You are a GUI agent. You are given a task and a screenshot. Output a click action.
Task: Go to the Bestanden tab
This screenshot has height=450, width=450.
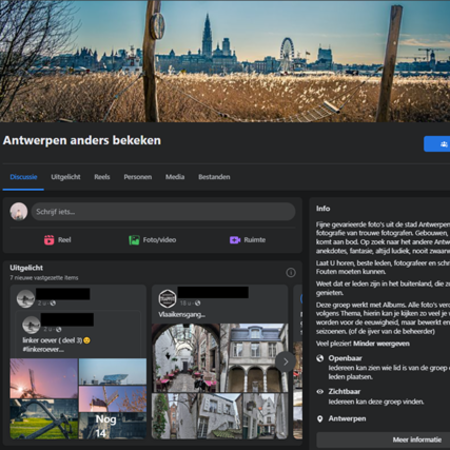214,177
